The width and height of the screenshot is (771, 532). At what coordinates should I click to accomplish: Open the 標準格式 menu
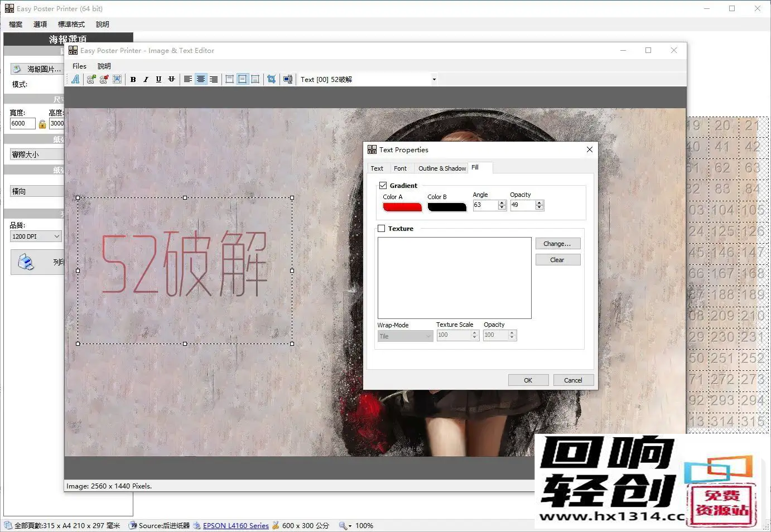71,25
